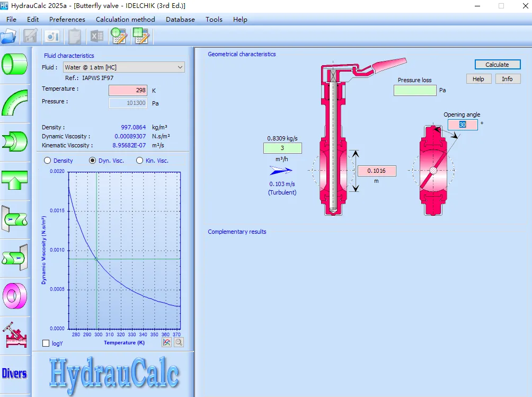
Task: Select the Dyn. Visc. radio button
Action: [x=92, y=161]
